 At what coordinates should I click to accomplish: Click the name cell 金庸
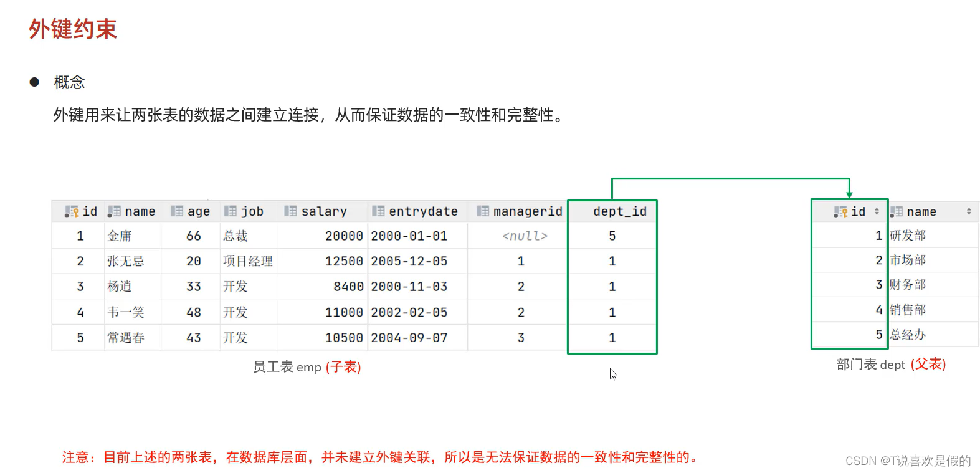tap(120, 236)
